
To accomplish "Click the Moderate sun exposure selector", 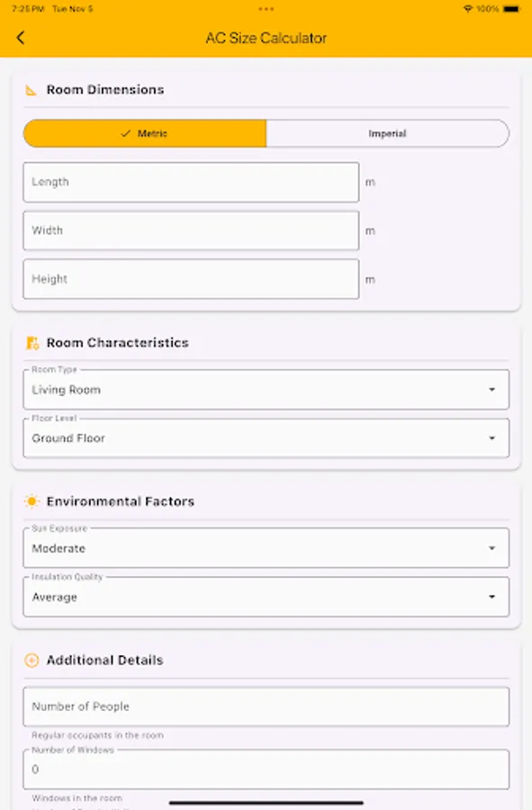I will pos(266,547).
